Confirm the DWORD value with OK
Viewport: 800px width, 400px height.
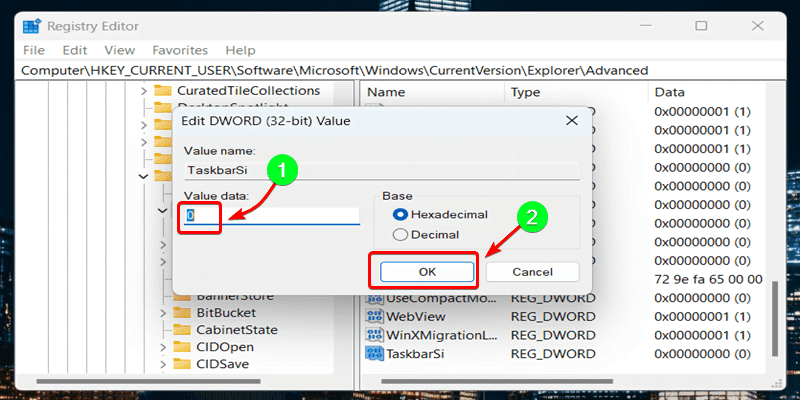pyautogui.click(x=427, y=272)
